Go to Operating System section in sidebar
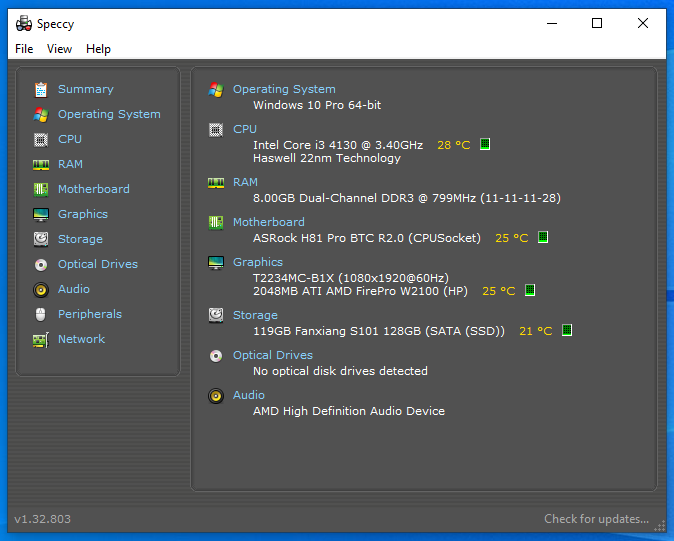The image size is (674, 541). (x=109, y=114)
